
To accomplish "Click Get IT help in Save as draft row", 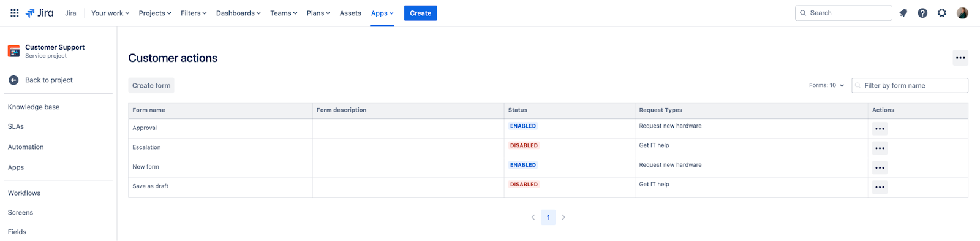I will pyautogui.click(x=654, y=185).
